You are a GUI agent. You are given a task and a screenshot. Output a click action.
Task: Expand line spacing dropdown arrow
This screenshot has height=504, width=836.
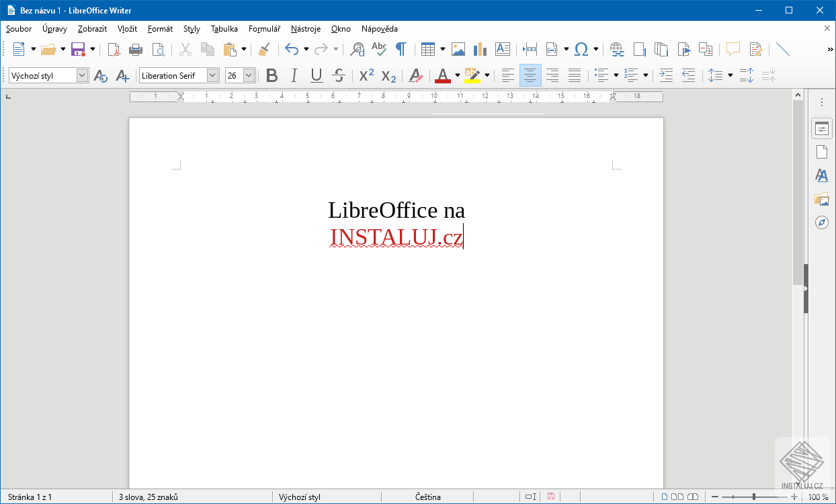coord(730,75)
